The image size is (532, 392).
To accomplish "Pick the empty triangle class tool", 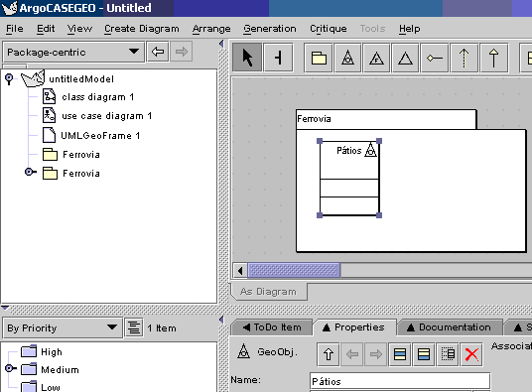I will tap(405, 58).
